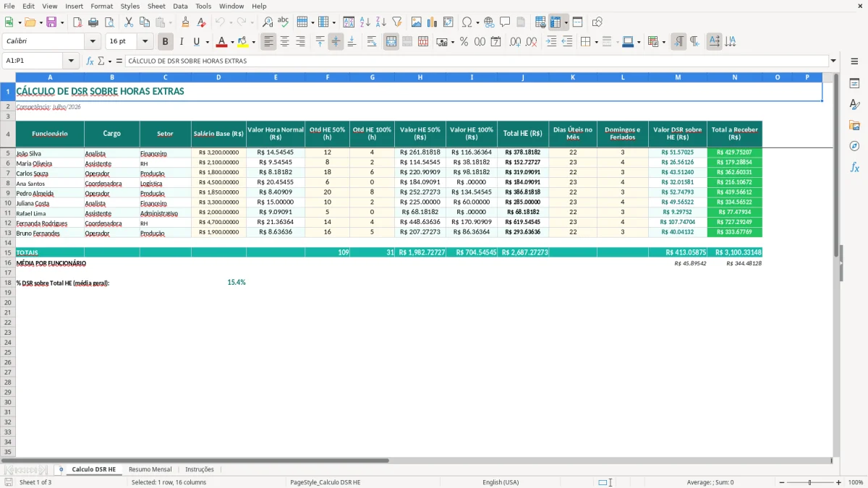Viewport: 868px width, 488px height.
Task: Insert a chart
Action: (x=433, y=22)
